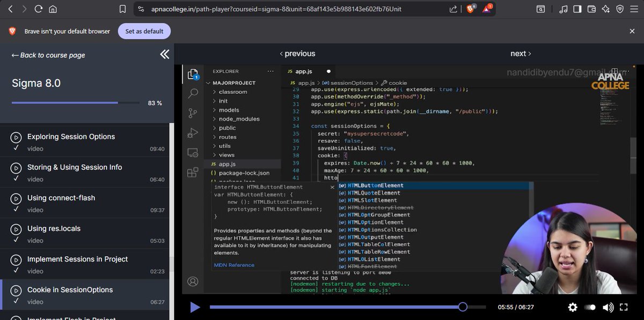Go to next lesson
This screenshot has height=320, width=644.
coord(521,54)
